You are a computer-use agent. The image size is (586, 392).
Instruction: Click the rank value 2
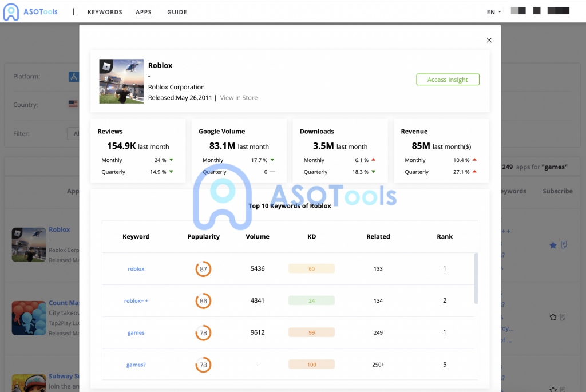(445, 300)
